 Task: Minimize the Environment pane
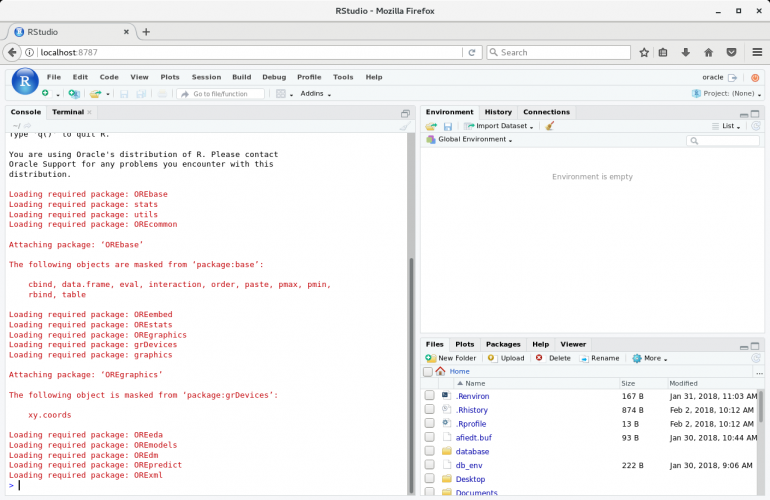744,114
